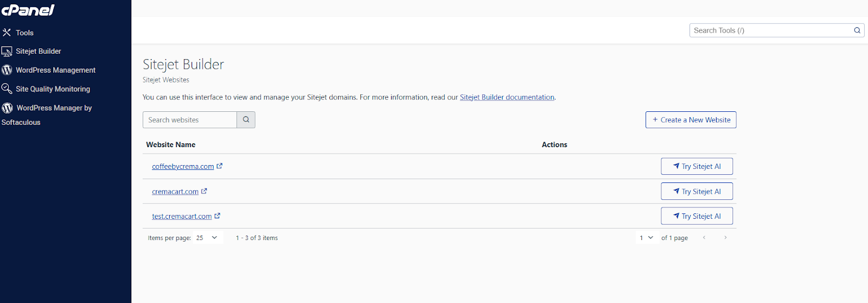868x303 pixels.
Task: Open coffeebycrema.com link
Action: pyautogui.click(x=183, y=167)
